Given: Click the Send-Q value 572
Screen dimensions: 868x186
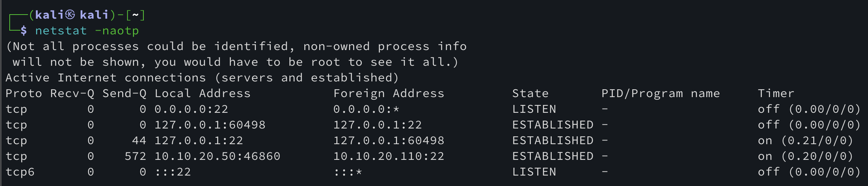Looking at the screenshot, I should 135,156.
